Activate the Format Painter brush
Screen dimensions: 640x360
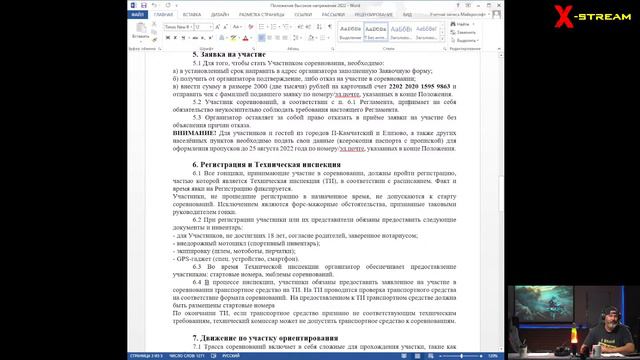154,40
